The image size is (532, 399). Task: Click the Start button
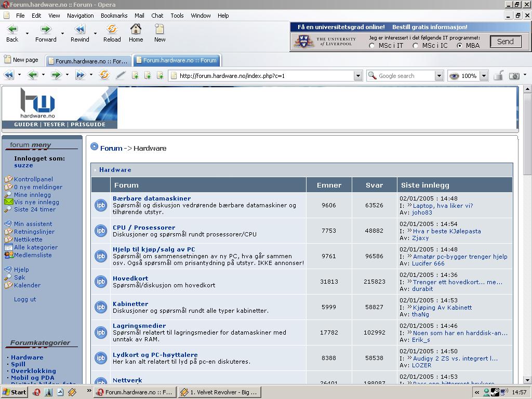[14, 392]
